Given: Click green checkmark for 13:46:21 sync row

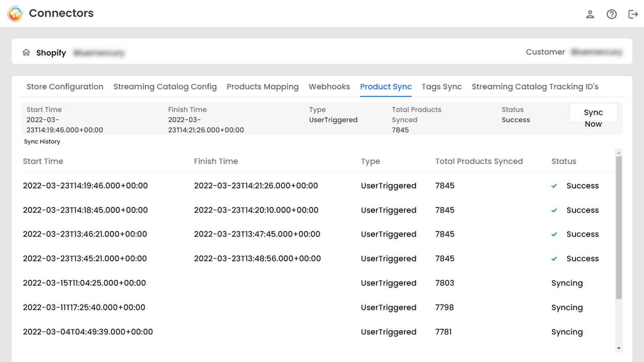Looking at the screenshot, I should (x=554, y=234).
